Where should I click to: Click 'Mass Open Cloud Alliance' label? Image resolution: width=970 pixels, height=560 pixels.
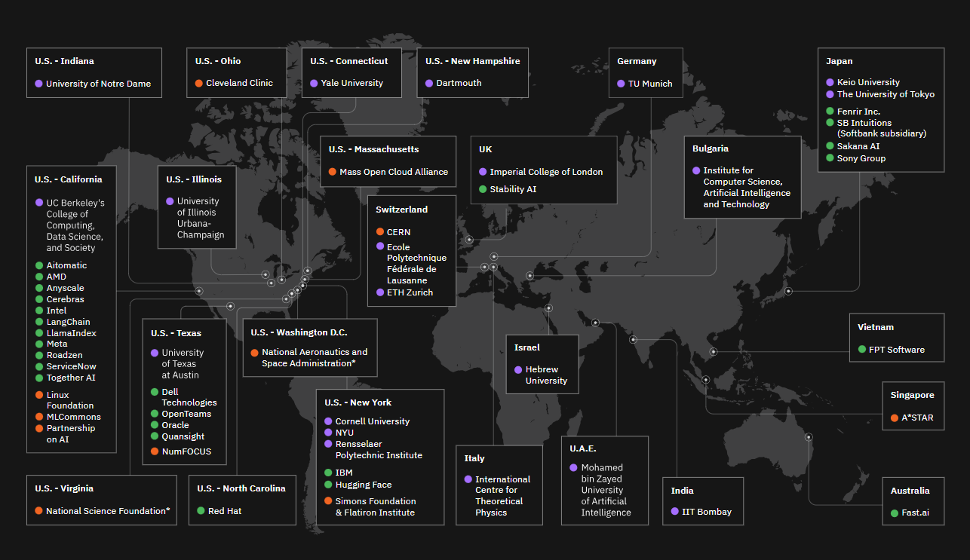click(x=394, y=172)
